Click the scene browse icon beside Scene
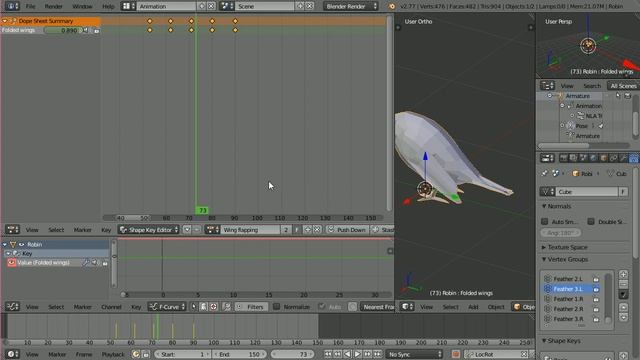The height and width of the screenshot is (360, 640). coord(226,6)
